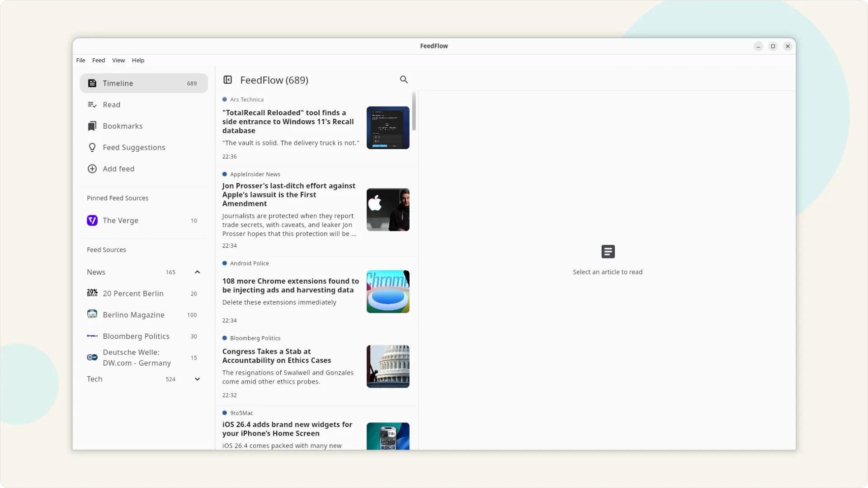Open the View menu
Screen dimensions: 868x488
(x=118, y=60)
